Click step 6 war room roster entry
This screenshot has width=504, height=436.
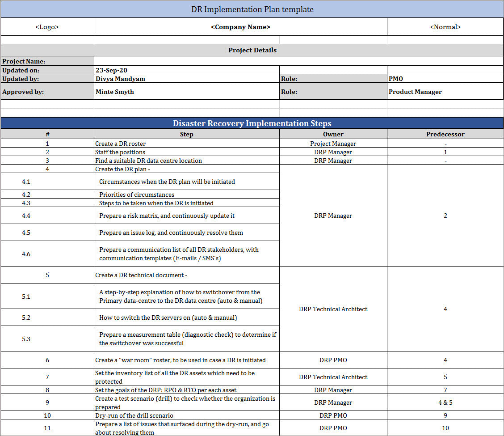pyautogui.click(x=181, y=360)
